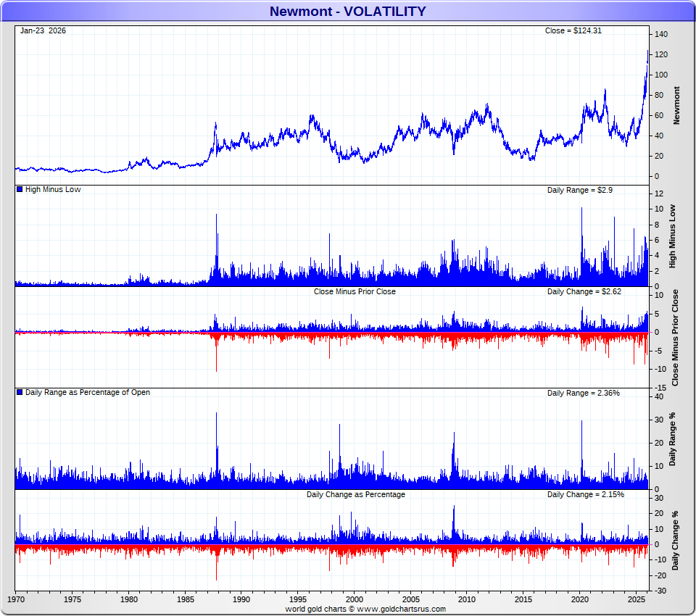Click the 120 tick on price axis
The height and width of the screenshot is (616, 696).
pyautogui.click(x=661, y=54)
